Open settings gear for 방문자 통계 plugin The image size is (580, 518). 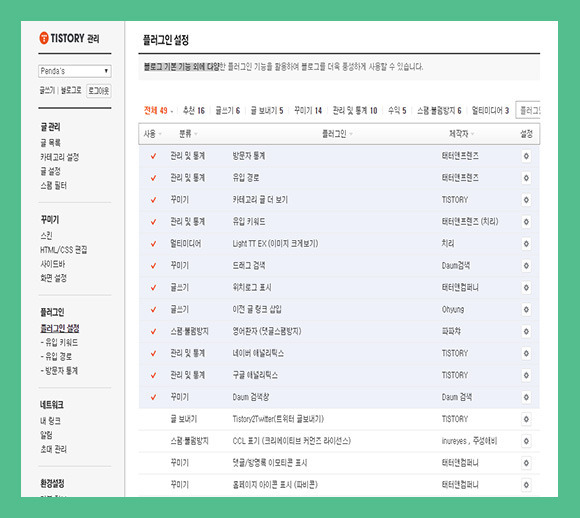pos(526,156)
